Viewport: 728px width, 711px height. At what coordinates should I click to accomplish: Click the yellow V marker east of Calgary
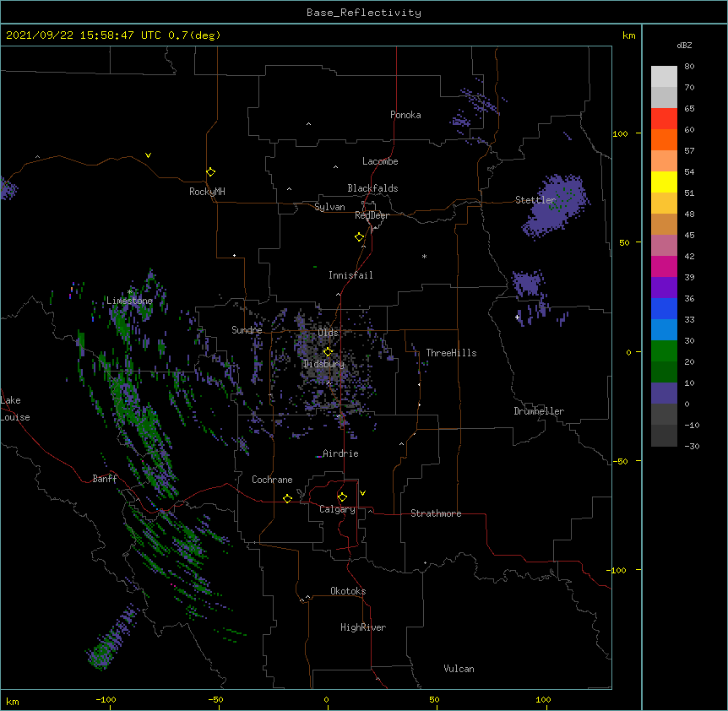pyautogui.click(x=362, y=493)
